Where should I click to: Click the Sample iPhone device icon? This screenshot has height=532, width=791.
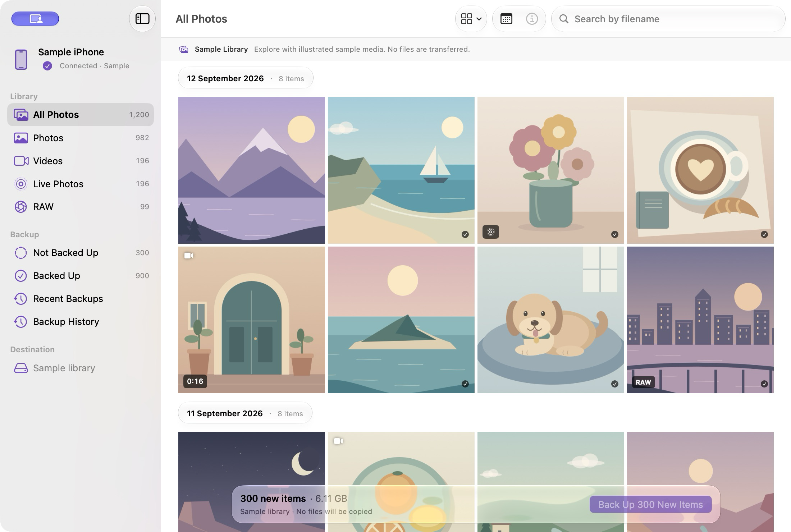click(21, 59)
